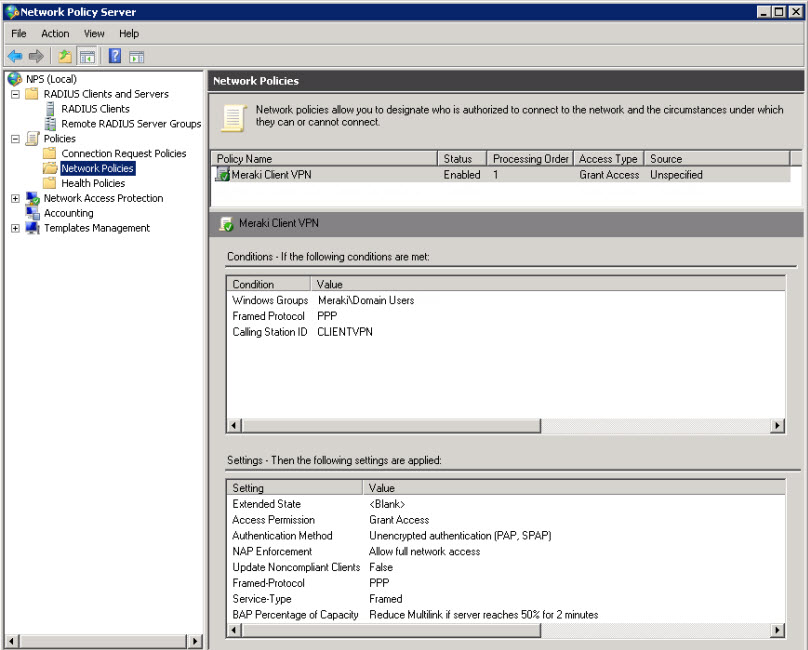
Task: Click the RADIUS Clients and Servers folder icon
Action: [x=32, y=93]
